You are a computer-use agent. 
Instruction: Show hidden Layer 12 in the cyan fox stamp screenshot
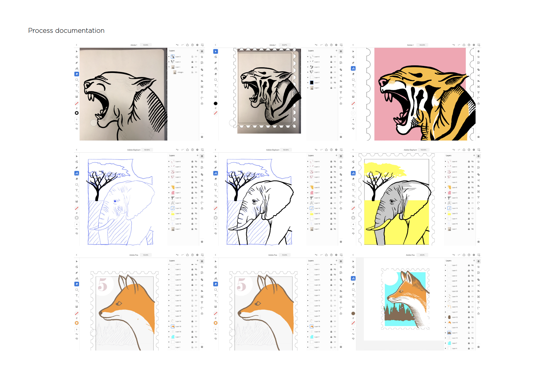tap(472, 317)
